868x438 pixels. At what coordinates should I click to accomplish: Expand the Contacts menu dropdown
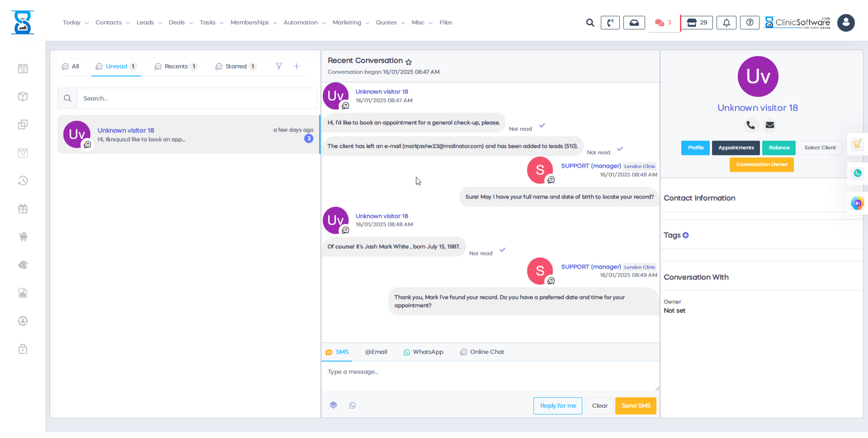point(113,23)
